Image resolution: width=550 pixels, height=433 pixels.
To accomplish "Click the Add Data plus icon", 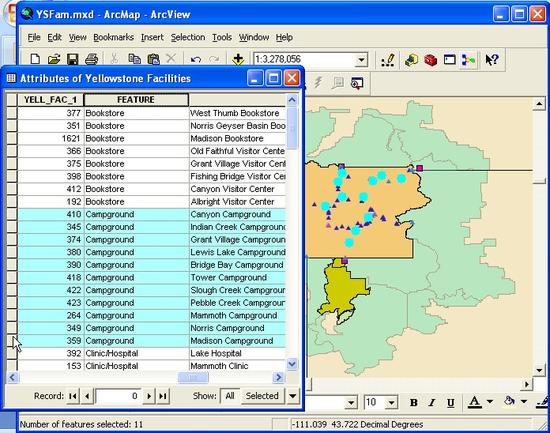I will coord(238,59).
